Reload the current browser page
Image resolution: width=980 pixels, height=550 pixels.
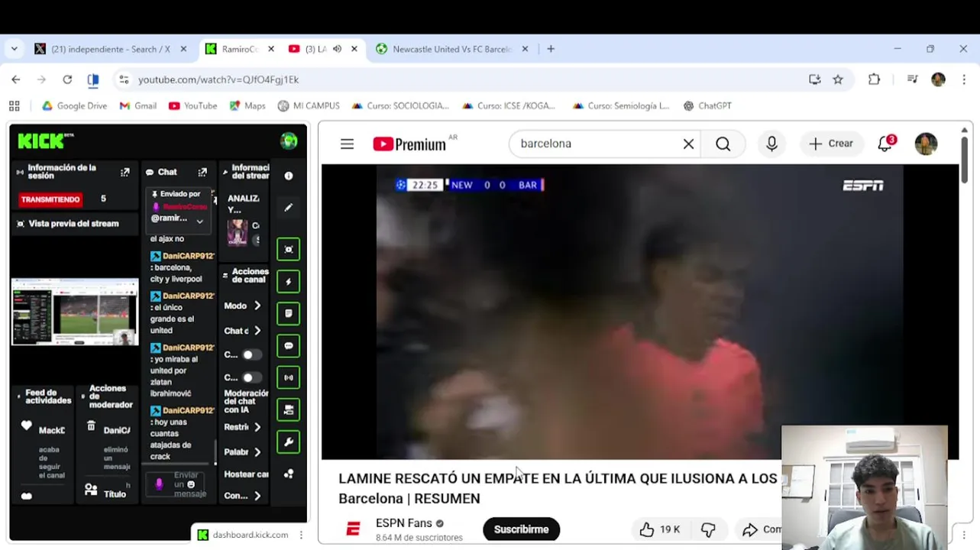click(67, 79)
